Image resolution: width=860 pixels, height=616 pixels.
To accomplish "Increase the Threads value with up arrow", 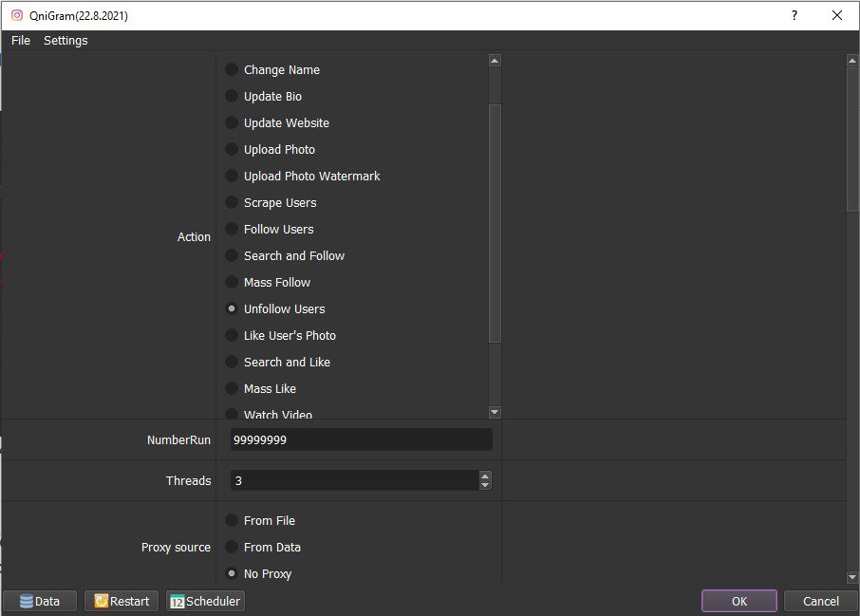I will point(485,476).
